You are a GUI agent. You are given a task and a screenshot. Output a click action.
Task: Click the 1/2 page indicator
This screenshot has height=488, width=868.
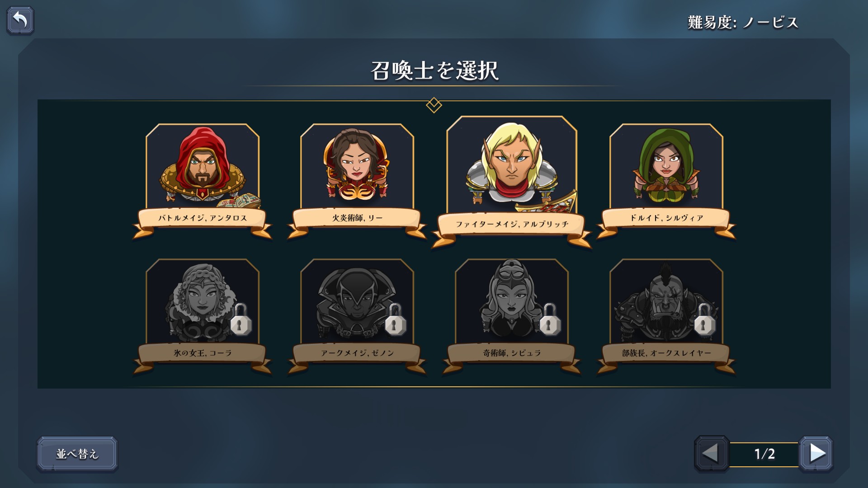pyautogui.click(x=764, y=454)
